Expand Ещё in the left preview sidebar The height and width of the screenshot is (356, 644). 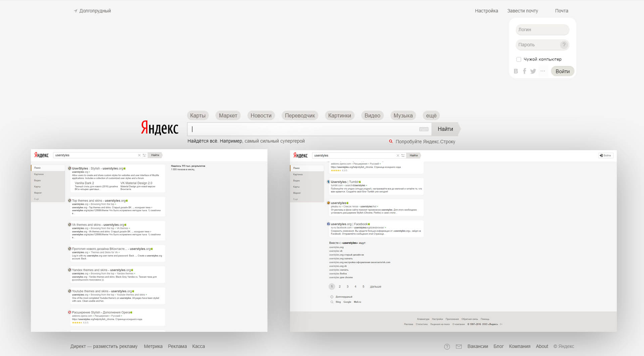point(37,199)
